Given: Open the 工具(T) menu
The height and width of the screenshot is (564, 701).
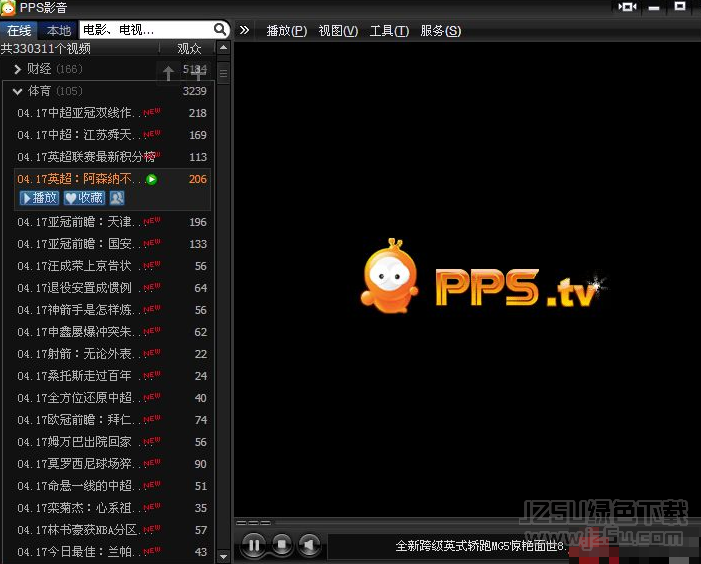Looking at the screenshot, I should click(389, 31).
